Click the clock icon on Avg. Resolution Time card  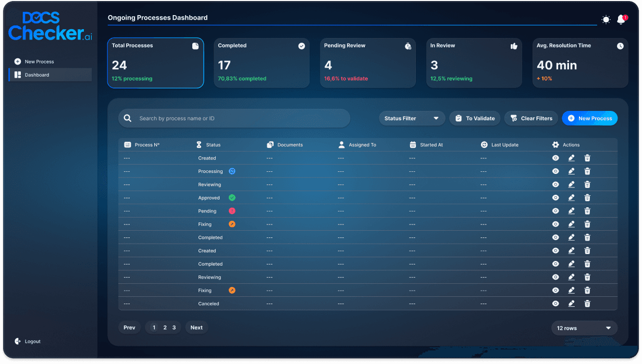pyautogui.click(x=620, y=46)
